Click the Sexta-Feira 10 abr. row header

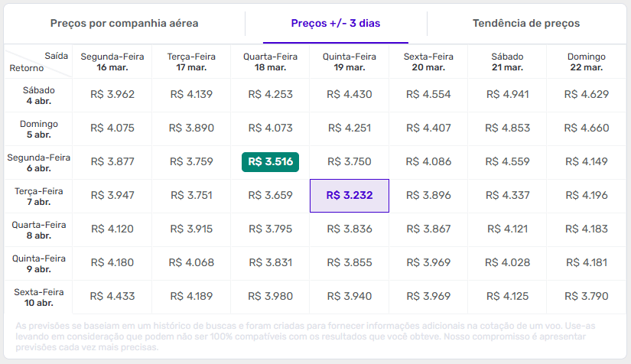pyautogui.click(x=38, y=297)
